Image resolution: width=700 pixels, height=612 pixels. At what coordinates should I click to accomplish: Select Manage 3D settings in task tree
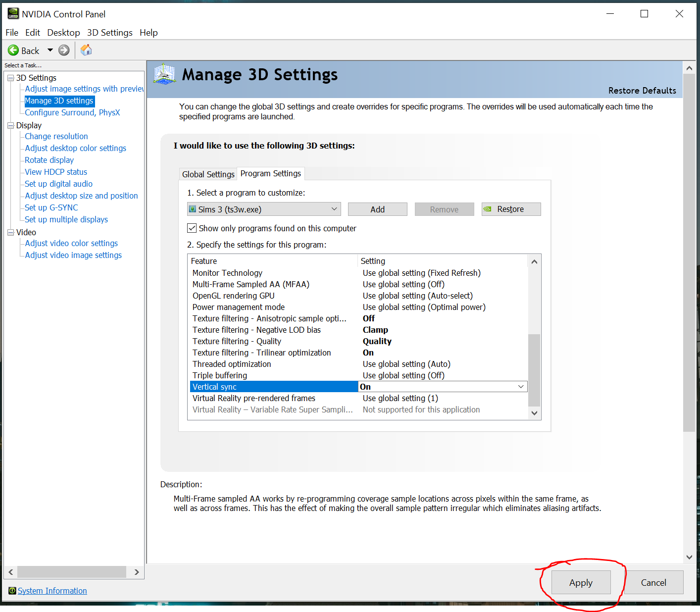[x=59, y=101]
